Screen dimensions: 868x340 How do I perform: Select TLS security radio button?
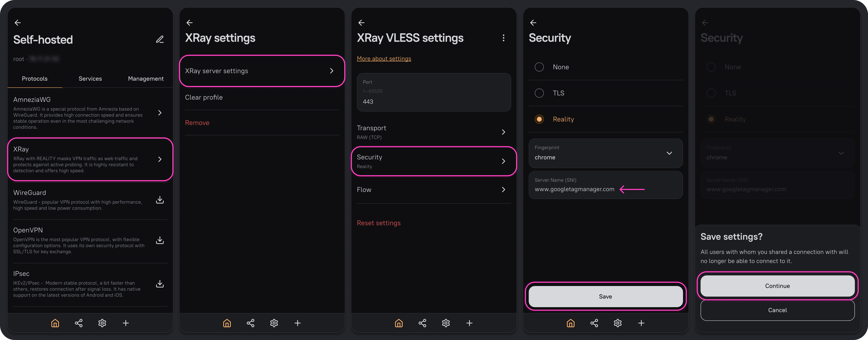pos(539,93)
